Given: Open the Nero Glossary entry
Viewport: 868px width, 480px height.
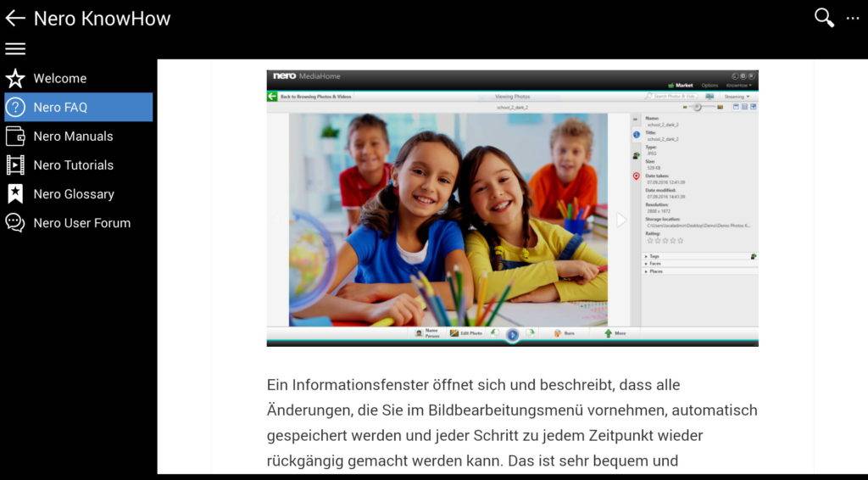Looking at the screenshot, I should point(78,193).
